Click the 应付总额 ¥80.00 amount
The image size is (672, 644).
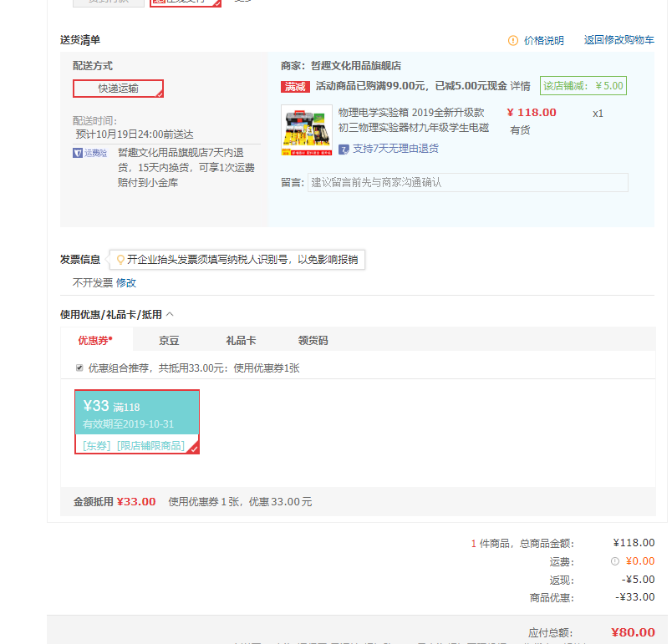pyautogui.click(x=633, y=632)
